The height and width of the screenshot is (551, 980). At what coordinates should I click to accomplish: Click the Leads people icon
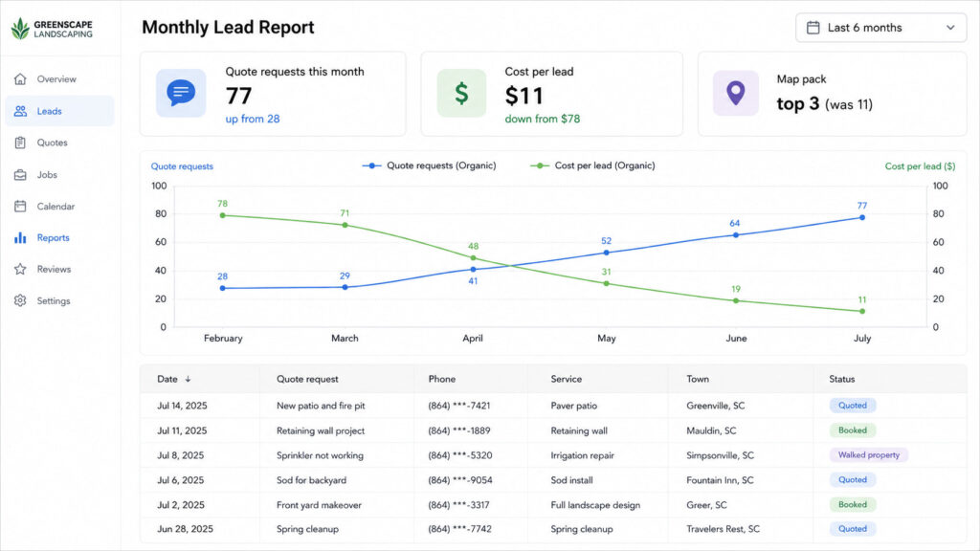[x=20, y=111]
